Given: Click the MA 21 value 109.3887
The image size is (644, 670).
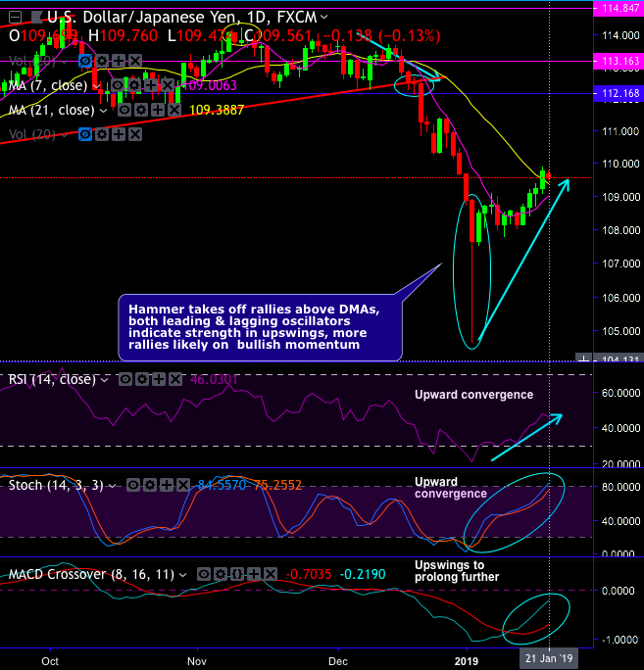Looking at the screenshot, I should pos(217,111).
